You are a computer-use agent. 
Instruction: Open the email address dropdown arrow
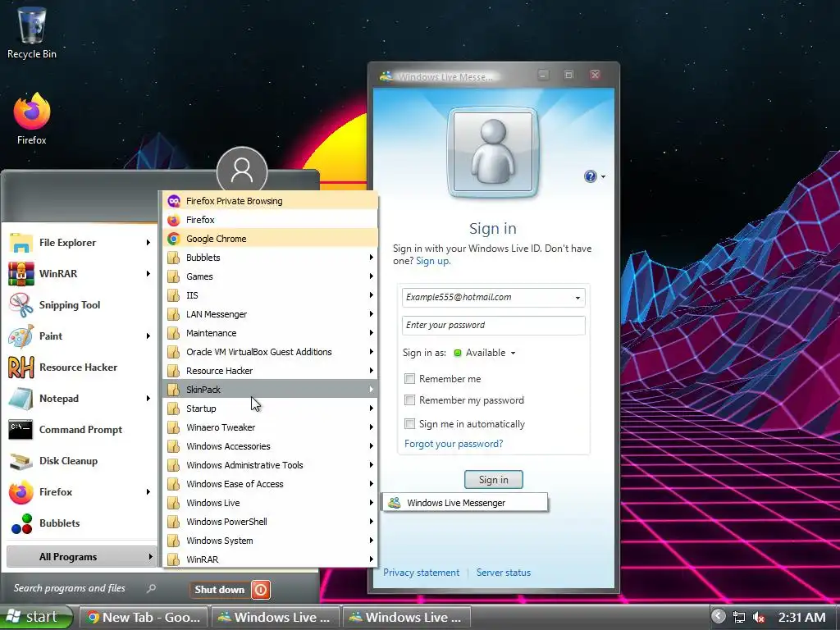coord(577,298)
